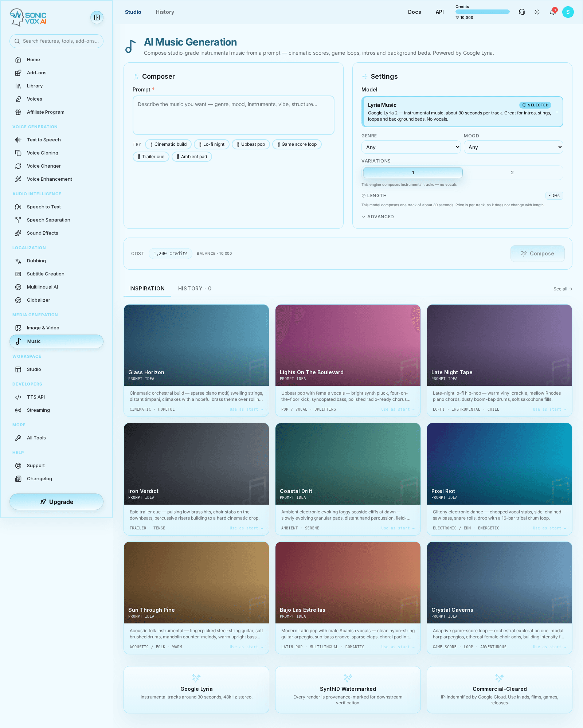
Task: Click the Sound Effects sparkle icon
Action: point(18,233)
